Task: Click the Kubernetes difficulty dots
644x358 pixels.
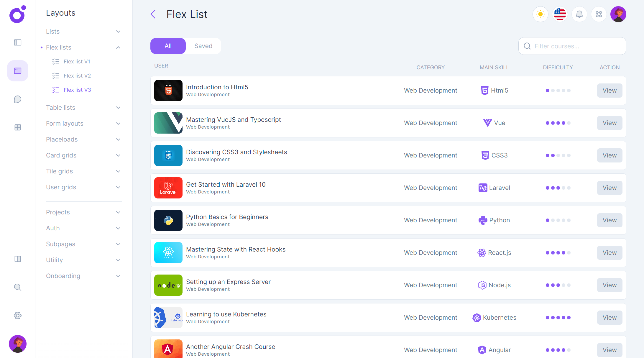Action: pos(558,318)
